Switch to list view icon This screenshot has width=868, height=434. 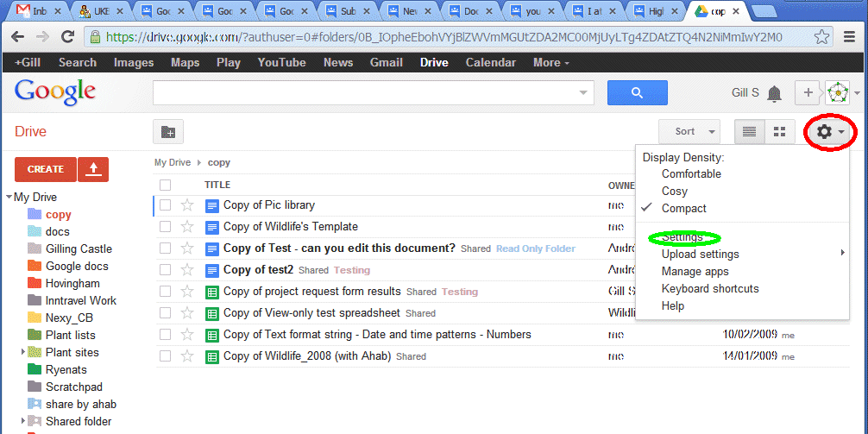(750, 132)
